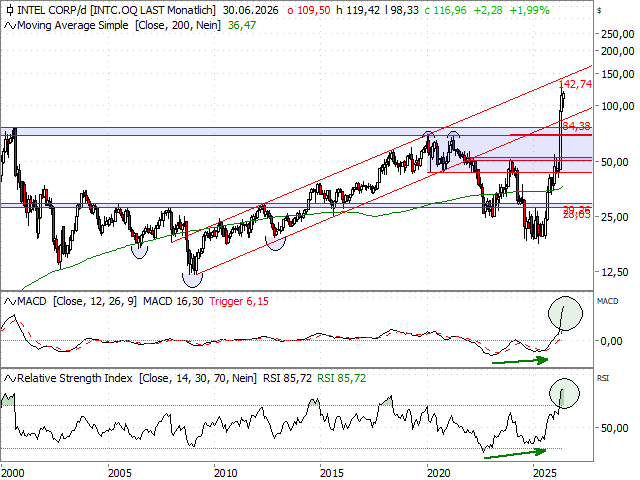Click the red Trigger 6,15 value
Viewport: 640px width, 480px height.
[239, 302]
